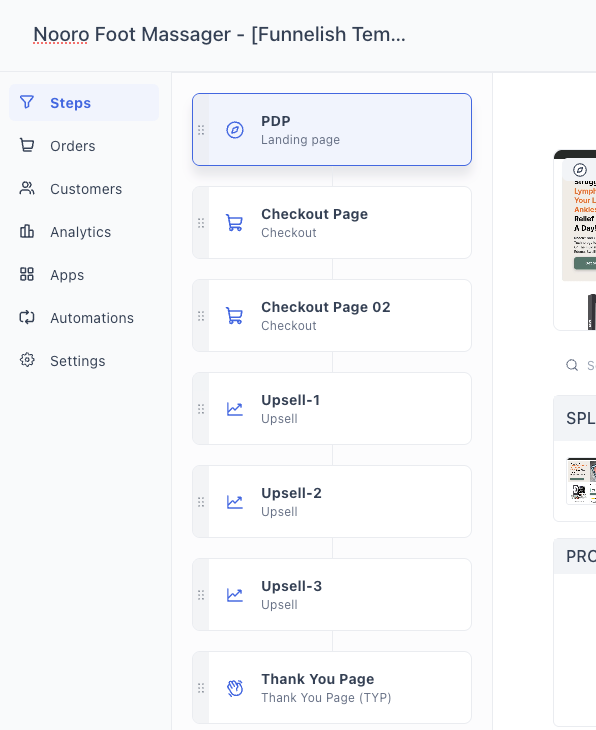Click the drag handle of Upsell-3 step
Viewport: 596px width, 730px height.
point(201,595)
